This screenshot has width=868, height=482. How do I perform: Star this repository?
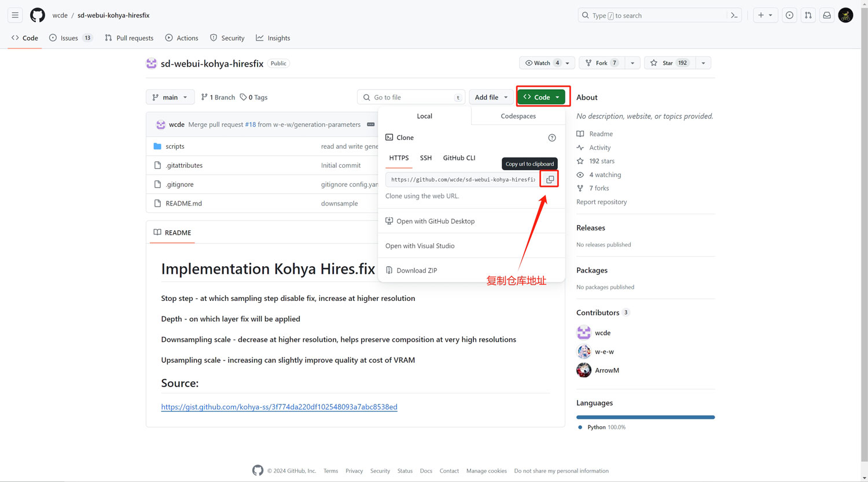pyautogui.click(x=663, y=63)
